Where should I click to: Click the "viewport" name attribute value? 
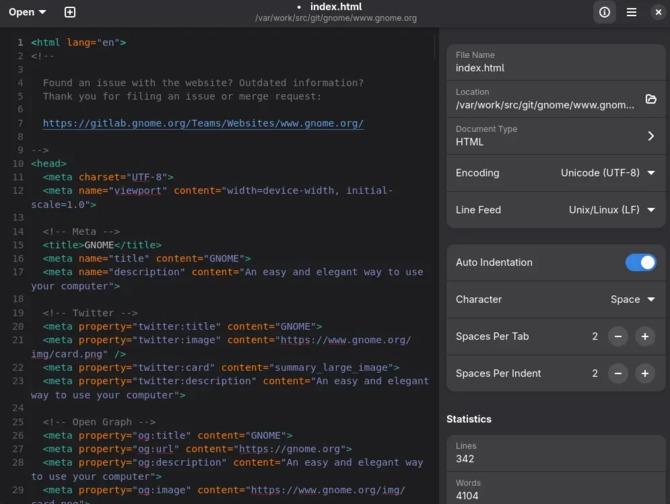[x=138, y=190]
